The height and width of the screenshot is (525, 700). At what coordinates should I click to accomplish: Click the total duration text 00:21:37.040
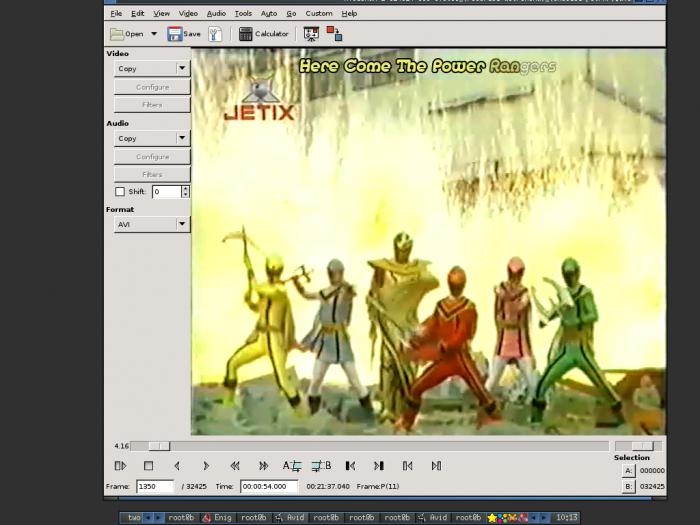(x=328, y=486)
